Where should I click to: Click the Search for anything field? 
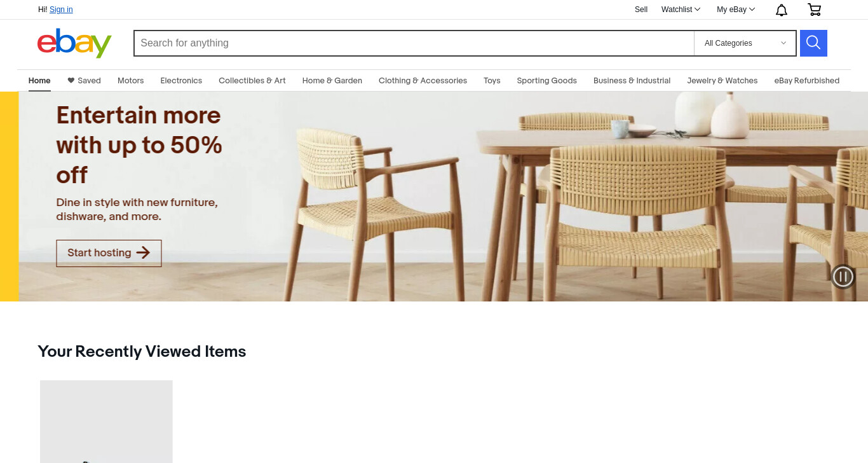[414, 43]
